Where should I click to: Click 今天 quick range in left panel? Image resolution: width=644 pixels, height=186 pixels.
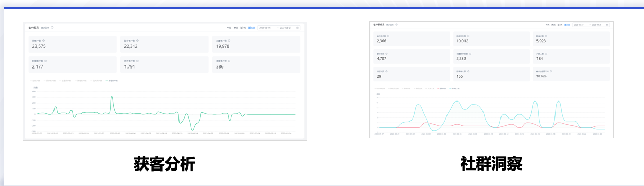pos(229,27)
